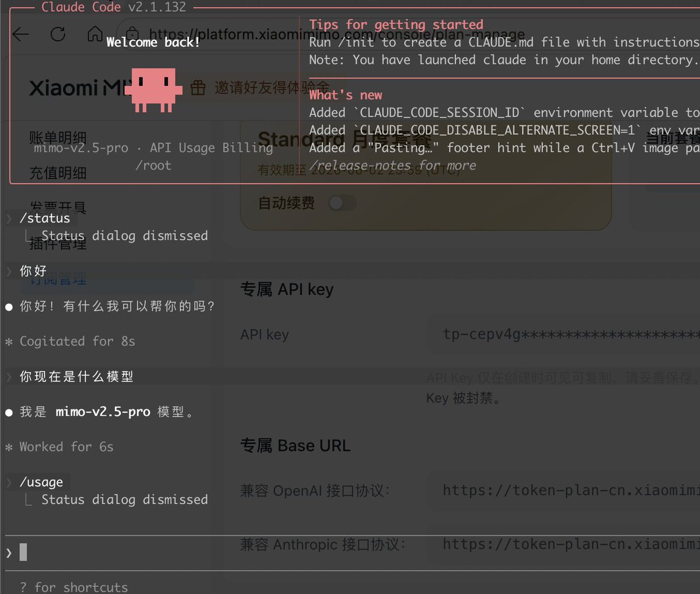
Task: Click "mimo-v2.5-pro · API Usage Billing" text
Action: coord(154,148)
